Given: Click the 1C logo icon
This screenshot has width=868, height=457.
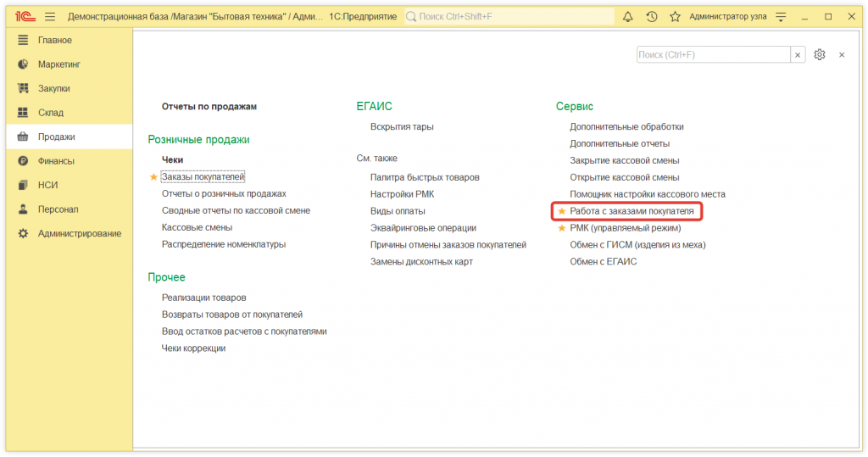Looking at the screenshot, I should click(25, 16).
